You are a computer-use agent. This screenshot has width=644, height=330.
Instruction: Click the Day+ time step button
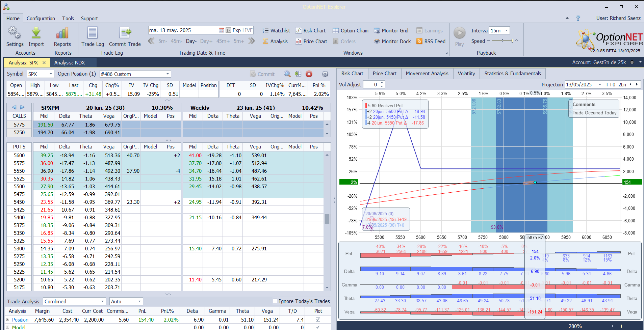tap(206, 41)
